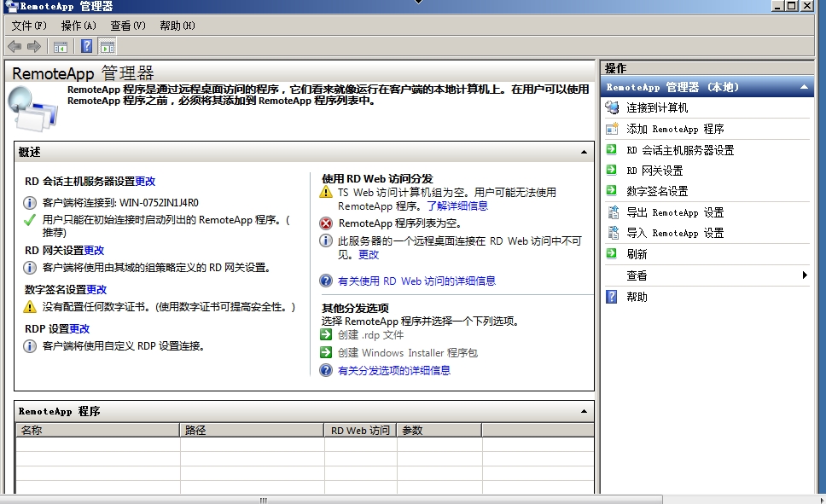The height and width of the screenshot is (504, 826).
Task: Expand the 查看 submenu arrow
Action: point(805,275)
